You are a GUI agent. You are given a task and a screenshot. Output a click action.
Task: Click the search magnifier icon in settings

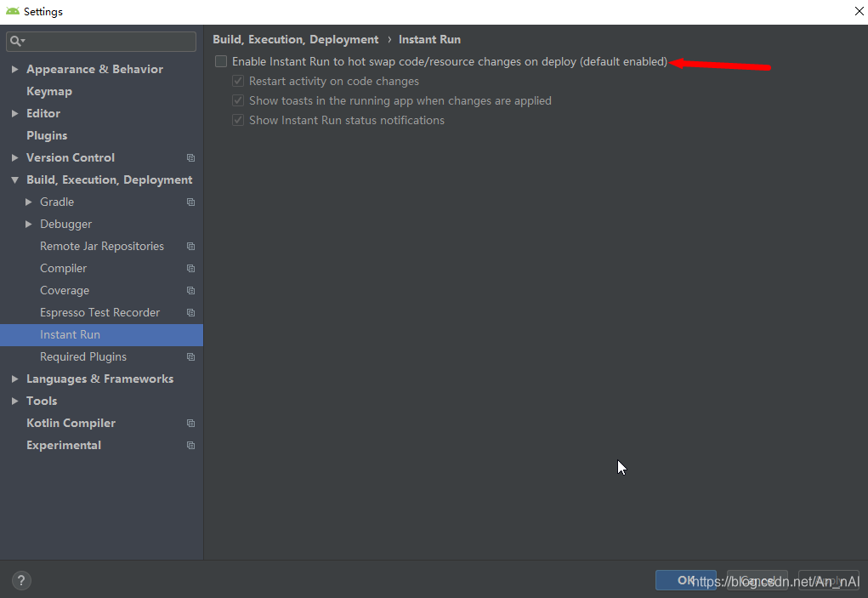[x=17, y=41]
